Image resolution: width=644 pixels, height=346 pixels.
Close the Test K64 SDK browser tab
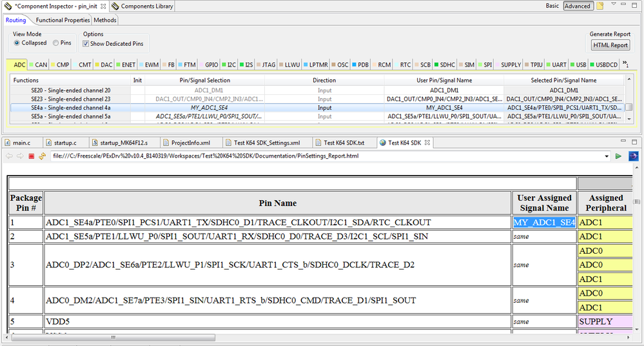427,143
